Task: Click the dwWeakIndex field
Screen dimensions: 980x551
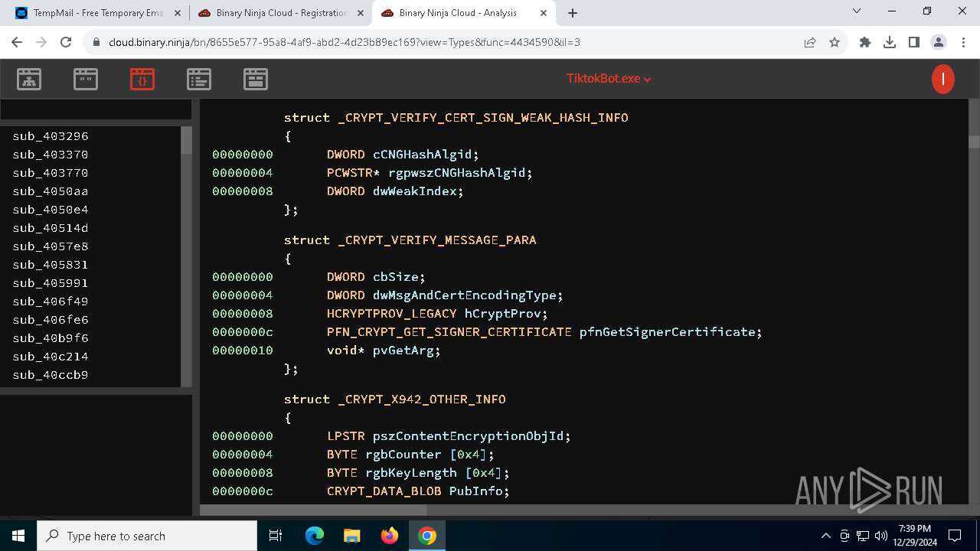Action: coord(416,191)
